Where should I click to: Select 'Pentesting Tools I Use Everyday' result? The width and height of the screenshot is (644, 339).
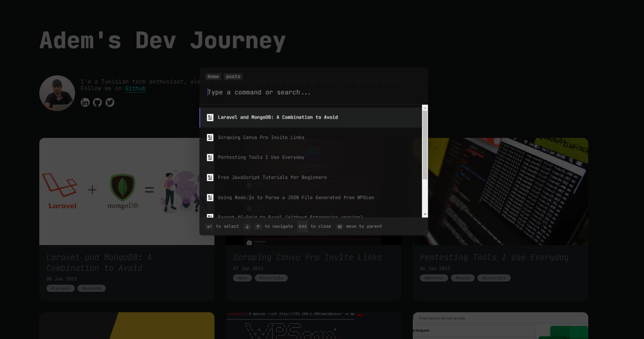[311, 158]
